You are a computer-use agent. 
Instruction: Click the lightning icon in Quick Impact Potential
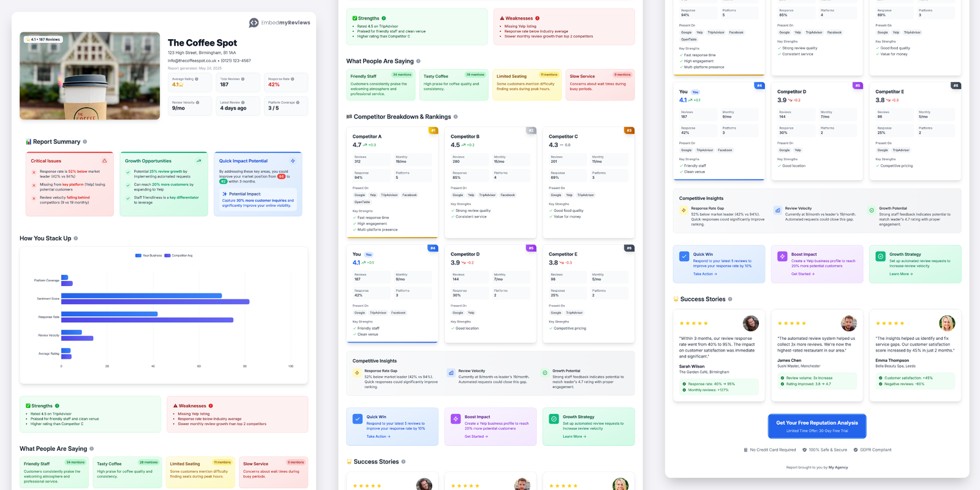coord(293,161)
